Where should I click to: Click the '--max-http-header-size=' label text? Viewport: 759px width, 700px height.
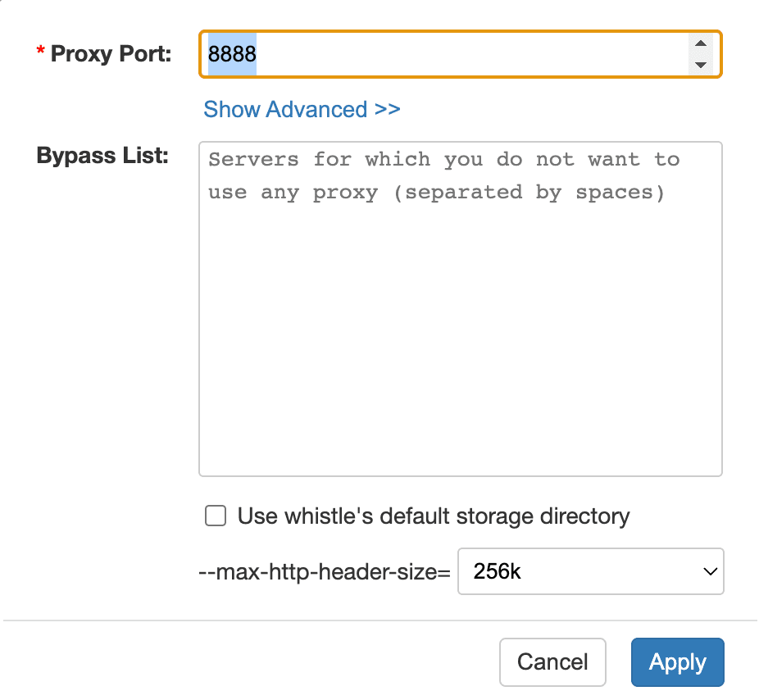[x=325, y=572]
